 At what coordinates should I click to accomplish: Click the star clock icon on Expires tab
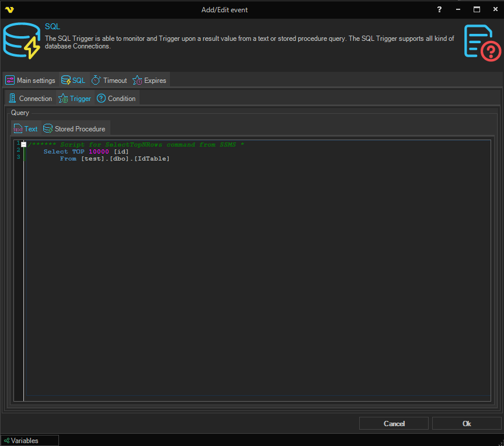pos(137,81)
